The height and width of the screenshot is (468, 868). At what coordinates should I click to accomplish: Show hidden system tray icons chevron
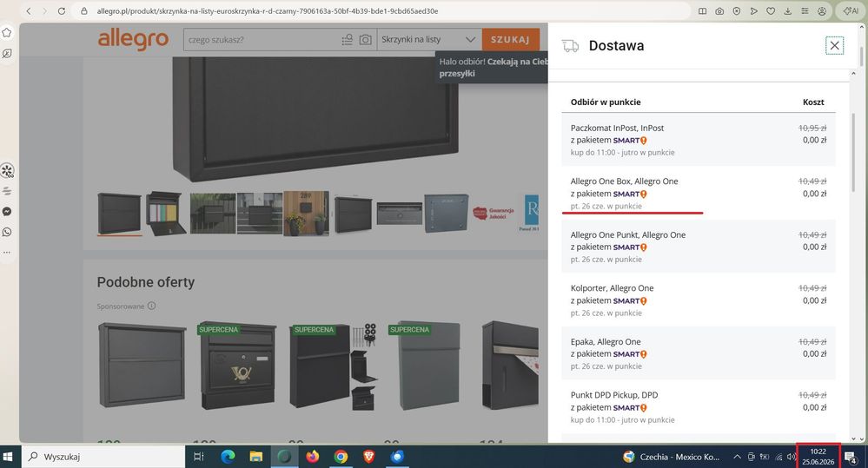click(737, 457)
